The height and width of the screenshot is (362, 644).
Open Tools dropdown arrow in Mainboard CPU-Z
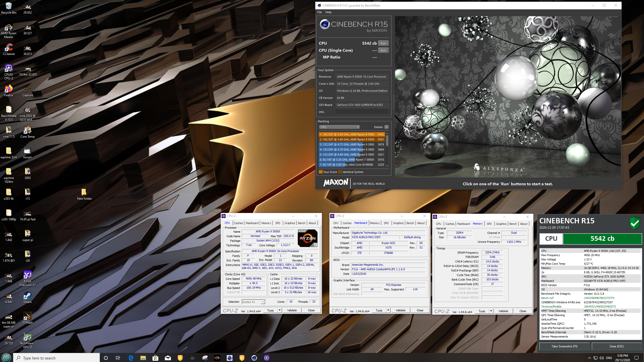tap(388, 310)
